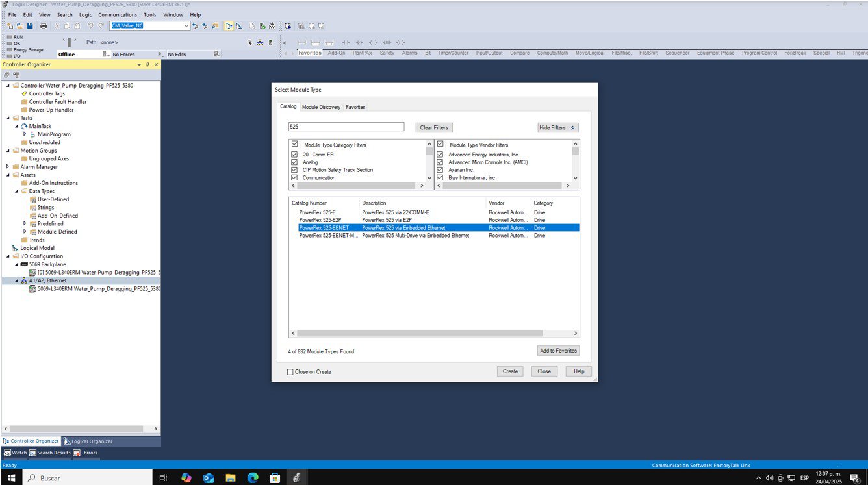
Task: Open the Communications menu
Action: point(118,14)
